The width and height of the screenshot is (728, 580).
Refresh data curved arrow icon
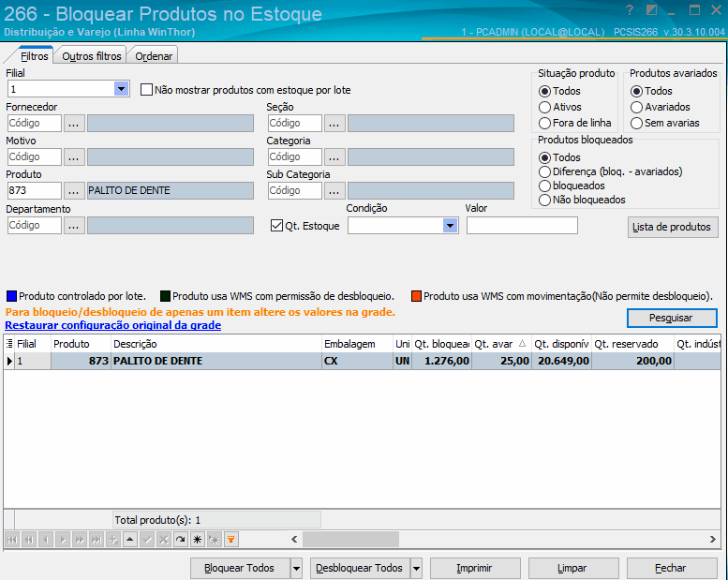[180, 540]
